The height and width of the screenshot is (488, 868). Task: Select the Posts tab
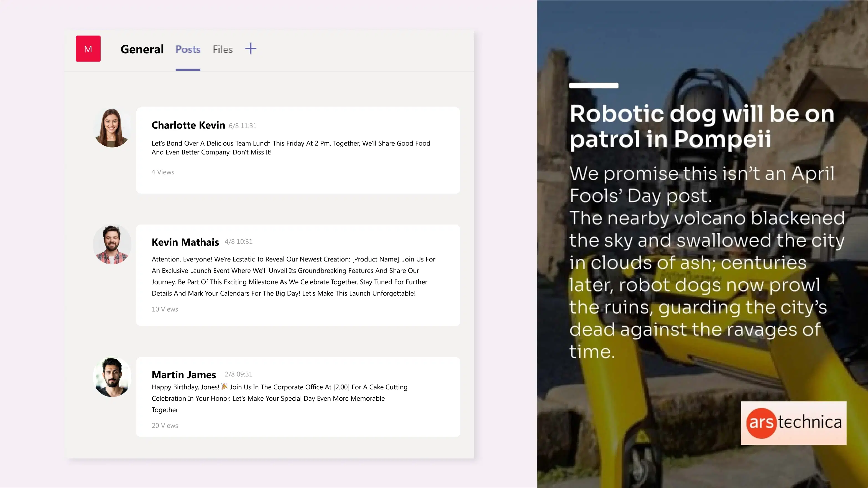[188, 49]
